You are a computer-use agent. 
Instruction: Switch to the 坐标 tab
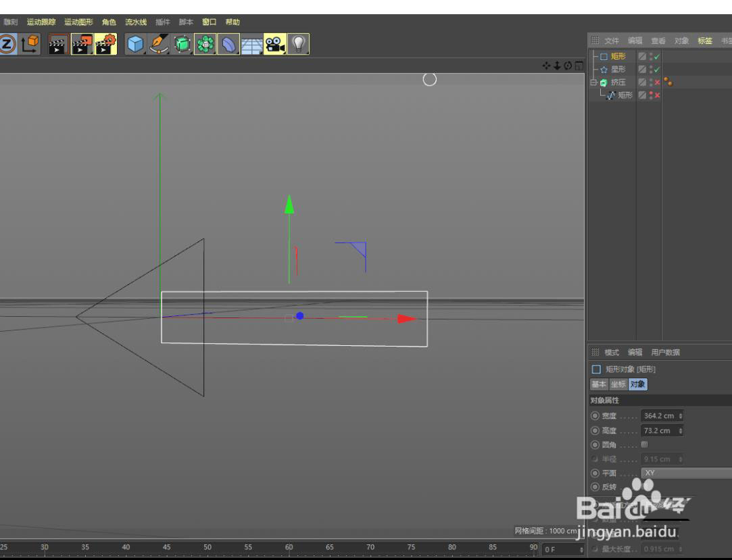[x=618, y=384]
